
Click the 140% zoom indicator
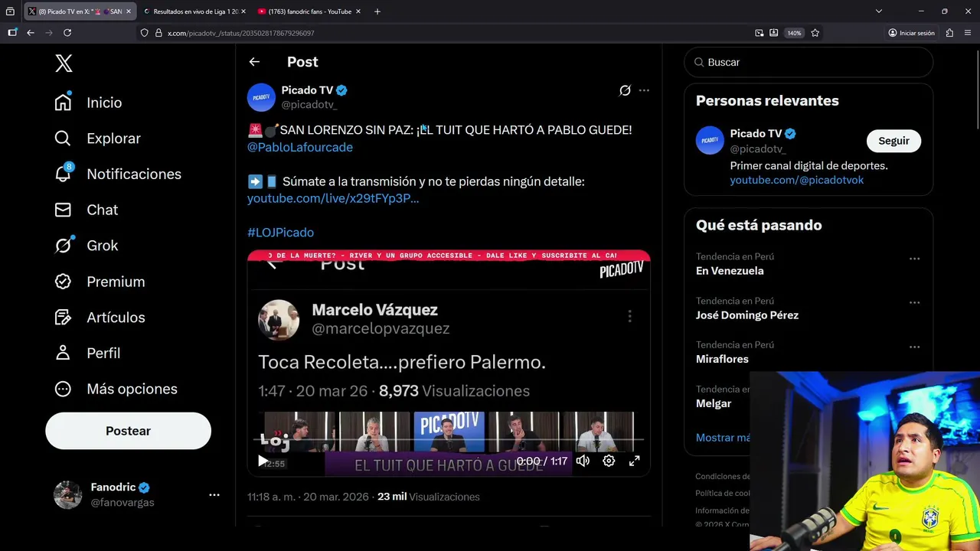[x=794, y=33]
